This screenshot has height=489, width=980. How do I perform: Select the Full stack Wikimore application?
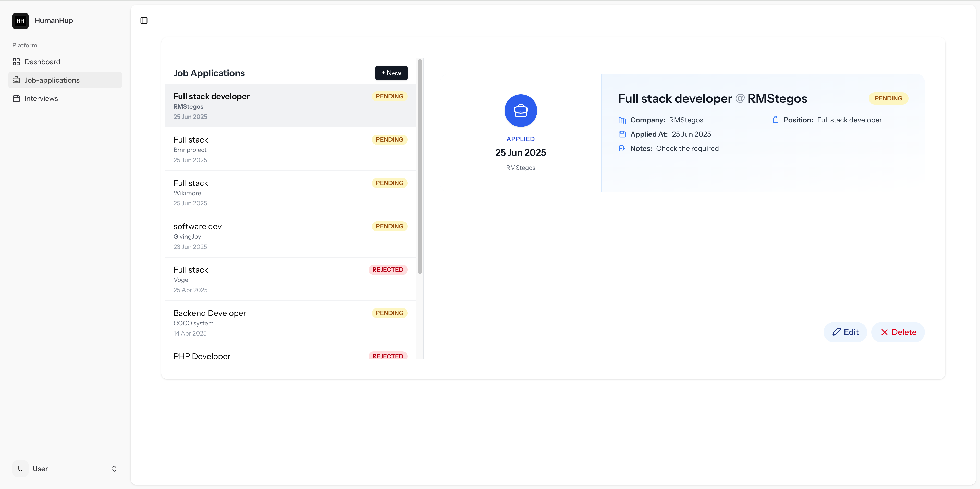(x=291, y=192)
